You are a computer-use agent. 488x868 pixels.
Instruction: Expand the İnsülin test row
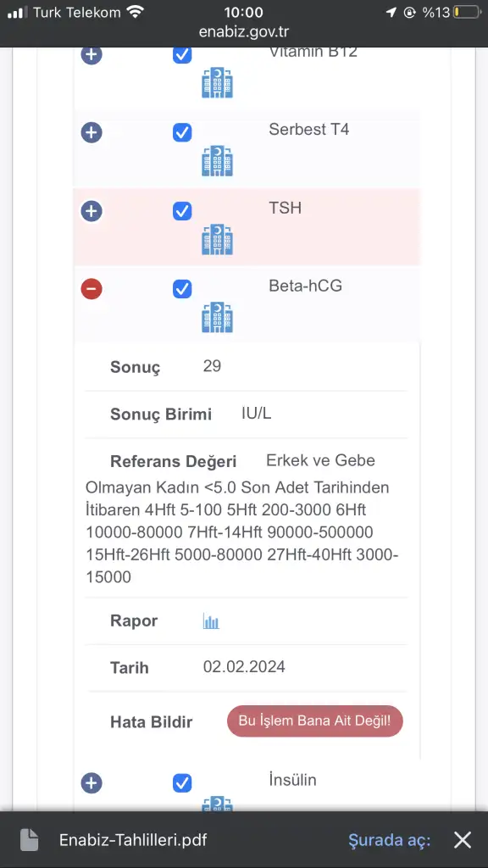[91, 783]
